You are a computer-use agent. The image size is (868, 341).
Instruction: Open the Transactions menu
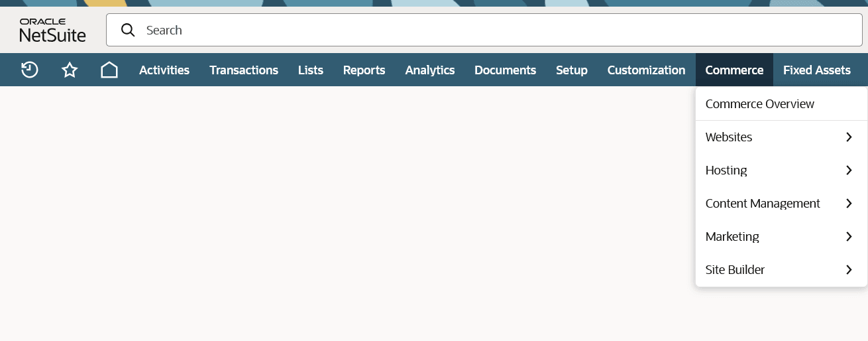(x=244, y=70)
